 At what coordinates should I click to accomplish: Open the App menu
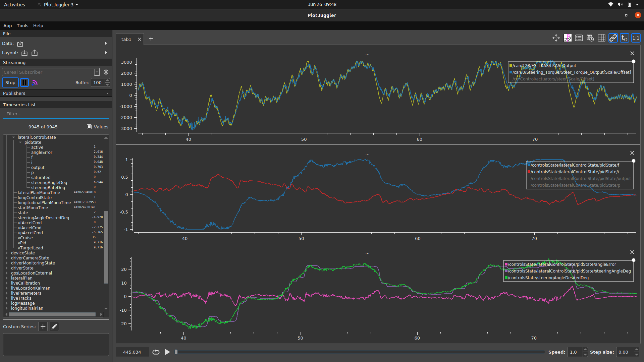(7, 25)
